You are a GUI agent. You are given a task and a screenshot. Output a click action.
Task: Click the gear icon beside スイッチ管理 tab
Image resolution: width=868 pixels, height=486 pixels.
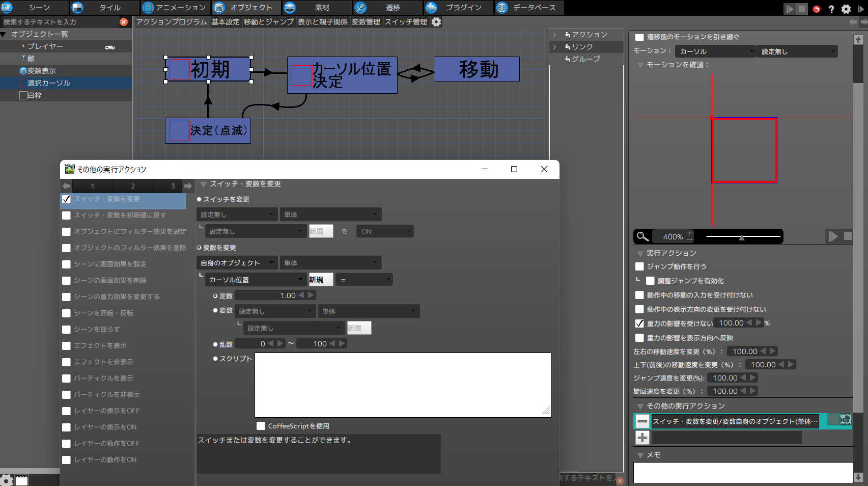click(436, 22)
